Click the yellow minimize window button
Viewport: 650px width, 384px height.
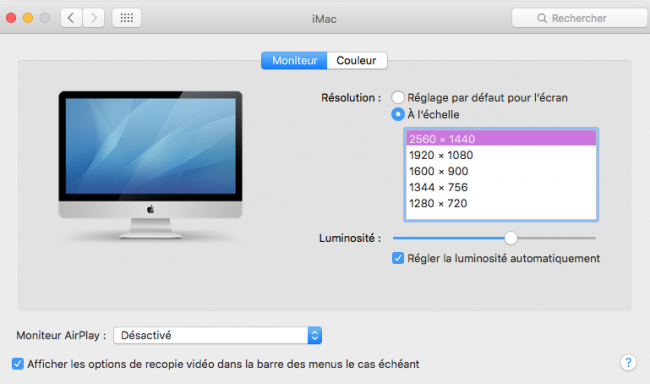coord(28,18)
